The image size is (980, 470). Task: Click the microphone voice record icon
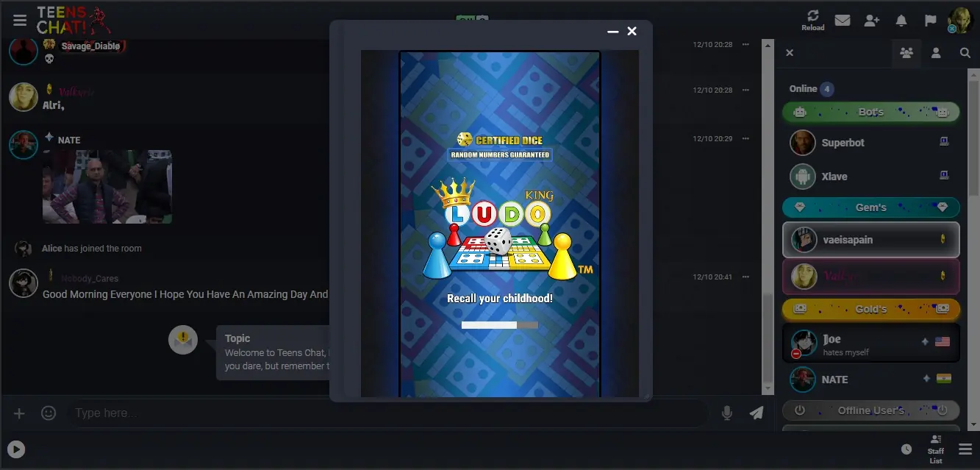pos(727,413)
